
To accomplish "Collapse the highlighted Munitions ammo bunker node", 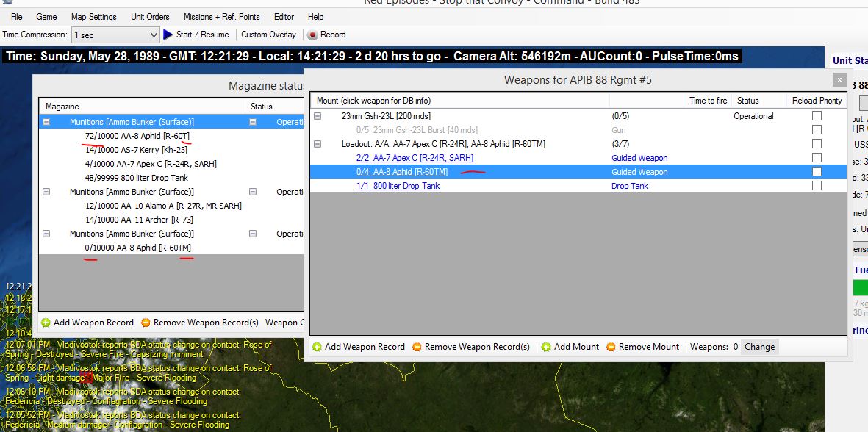I will point(46,122).
